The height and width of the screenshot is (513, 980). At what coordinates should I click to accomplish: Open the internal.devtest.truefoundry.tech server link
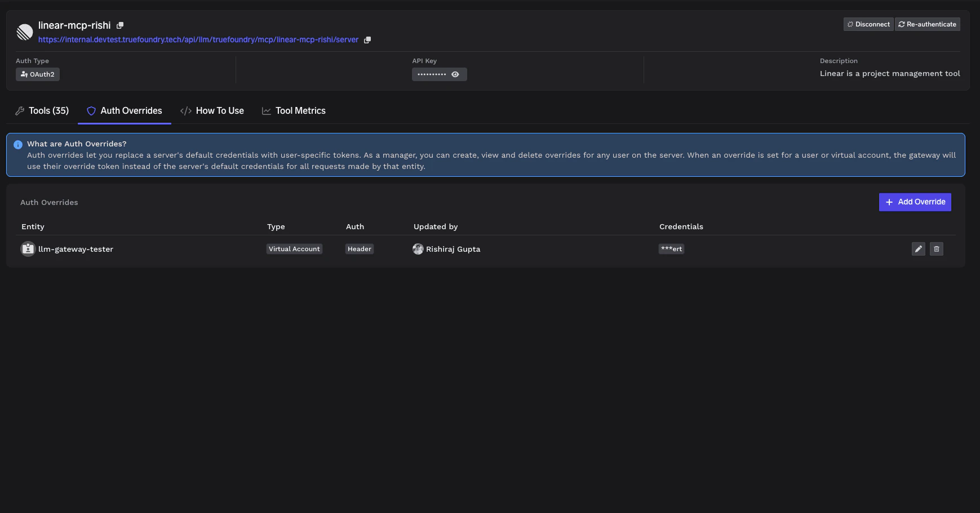(198, 39)
